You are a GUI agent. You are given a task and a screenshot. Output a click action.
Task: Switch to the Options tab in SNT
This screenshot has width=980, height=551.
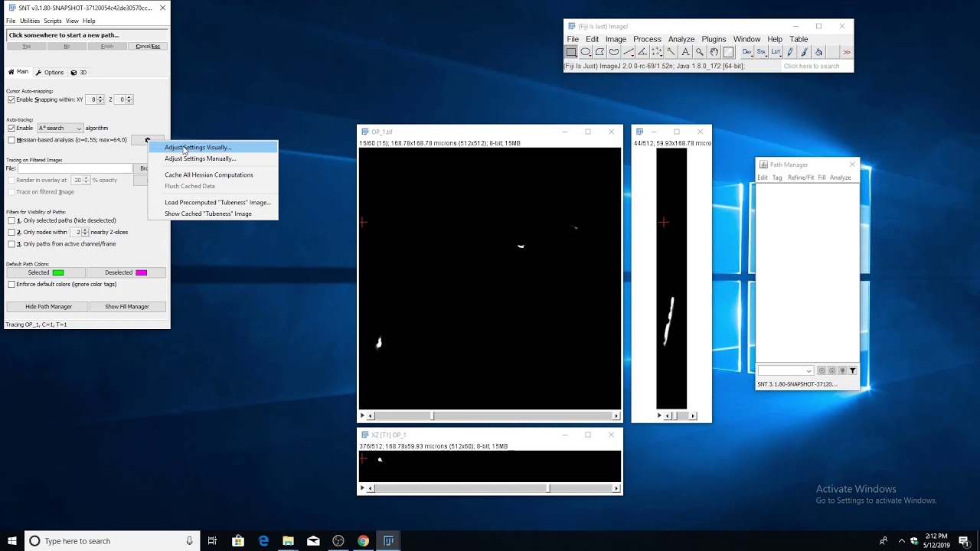coord(50,73)
